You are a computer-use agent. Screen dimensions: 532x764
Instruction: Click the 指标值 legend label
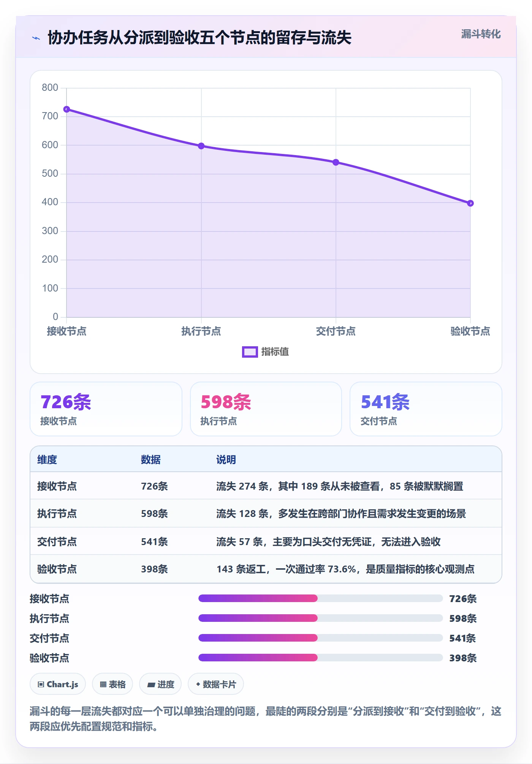275,352
